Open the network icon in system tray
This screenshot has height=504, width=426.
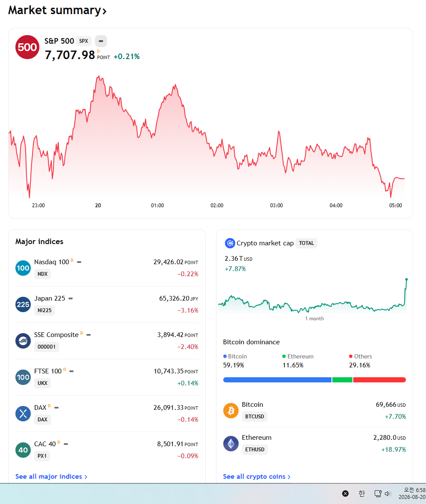tap(378, 493)
